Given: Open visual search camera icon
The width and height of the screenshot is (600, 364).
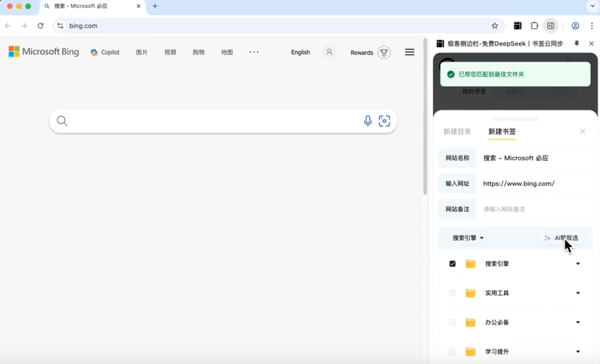Looking at the screenshot, I should point(385,121).
